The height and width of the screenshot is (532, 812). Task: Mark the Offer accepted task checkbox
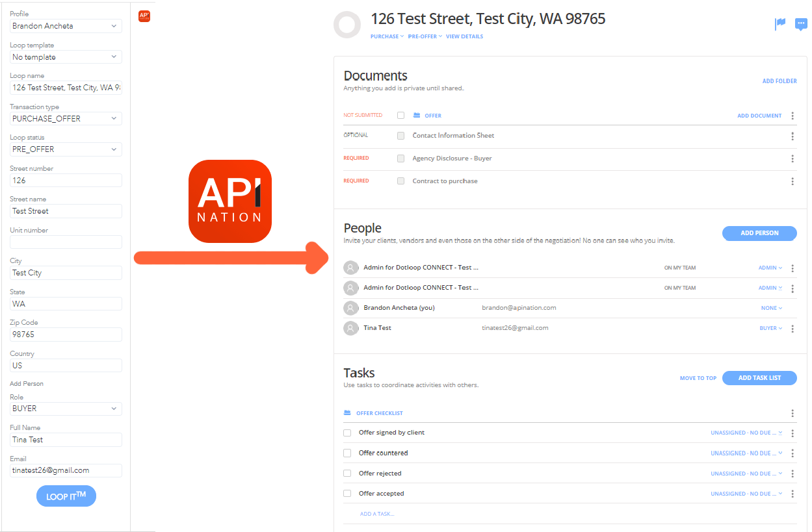tap(347, 494)
